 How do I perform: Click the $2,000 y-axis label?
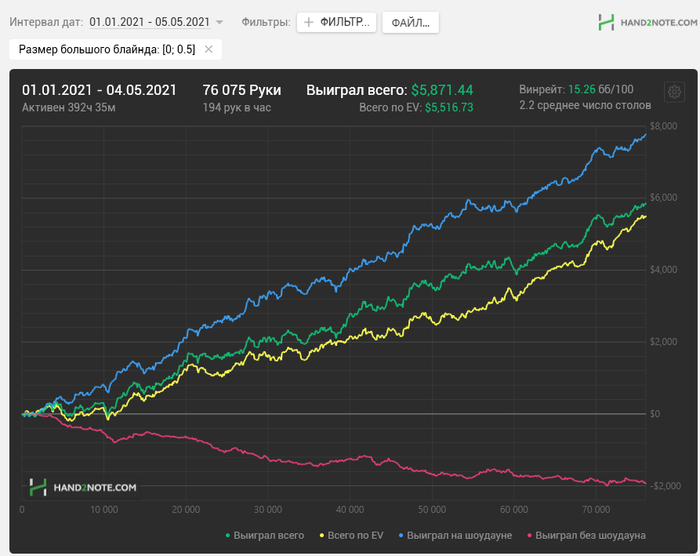(663, 342)
